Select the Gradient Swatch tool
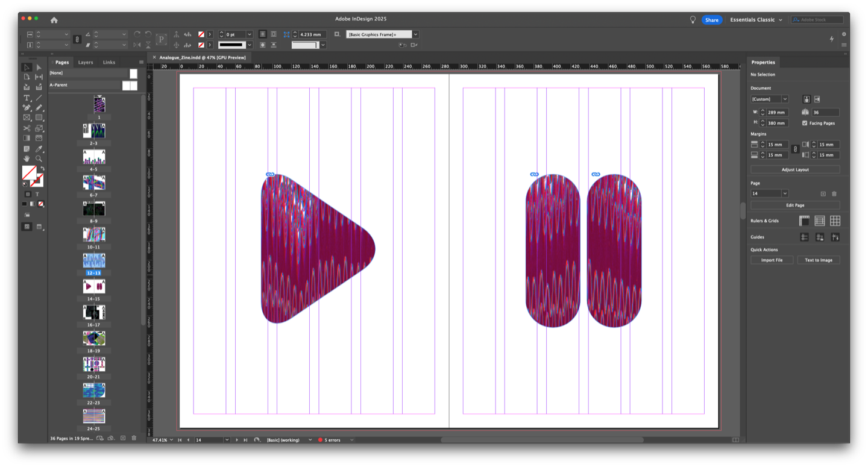This screenshot has height=467, width=868. click(27, 139)
